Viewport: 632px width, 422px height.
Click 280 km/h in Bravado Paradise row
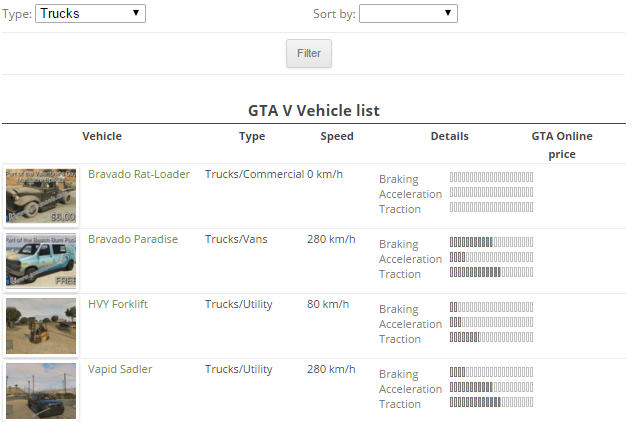[331, 239]
